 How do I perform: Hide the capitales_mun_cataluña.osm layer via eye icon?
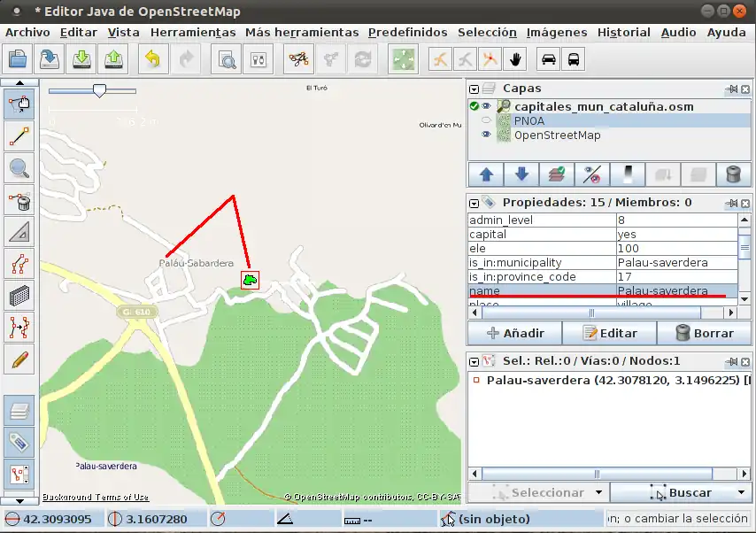(486, 106)
